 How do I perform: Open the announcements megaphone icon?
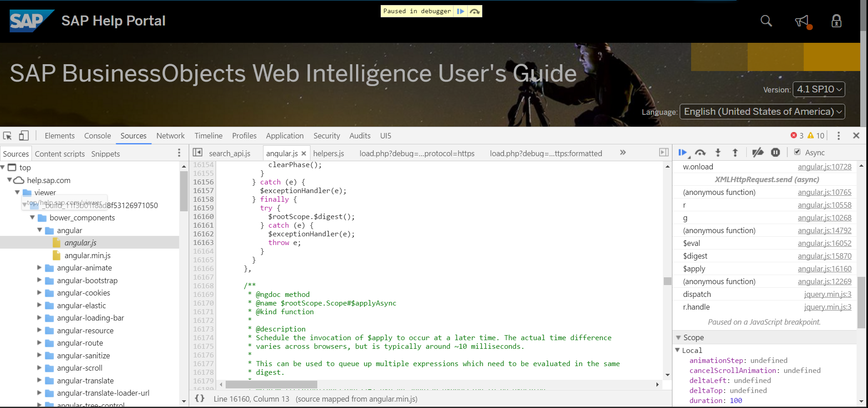tap(803, 21)
